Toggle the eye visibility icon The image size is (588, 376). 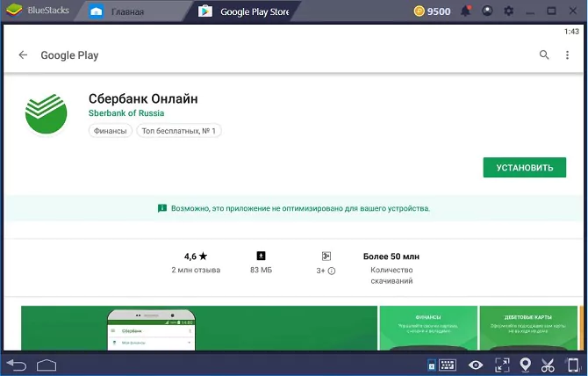click(x=476, y=365)
